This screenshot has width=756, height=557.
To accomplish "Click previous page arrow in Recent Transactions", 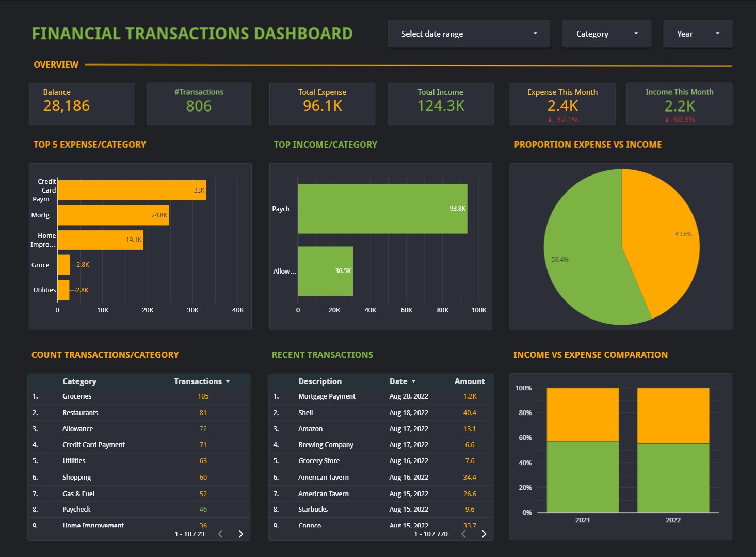I will [x=463, y=534].
